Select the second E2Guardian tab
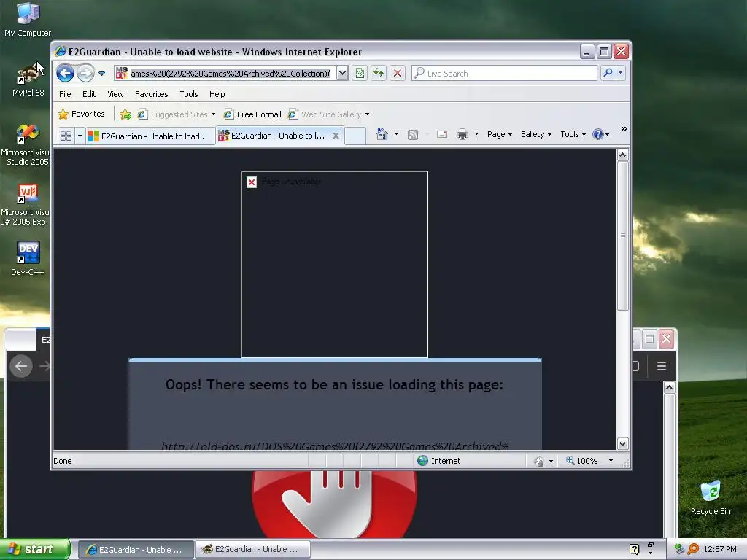 coord(271,136)
